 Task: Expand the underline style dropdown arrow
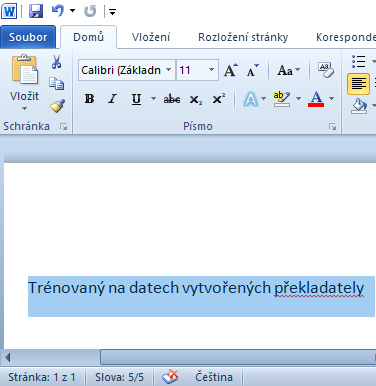tap(153, 99)
